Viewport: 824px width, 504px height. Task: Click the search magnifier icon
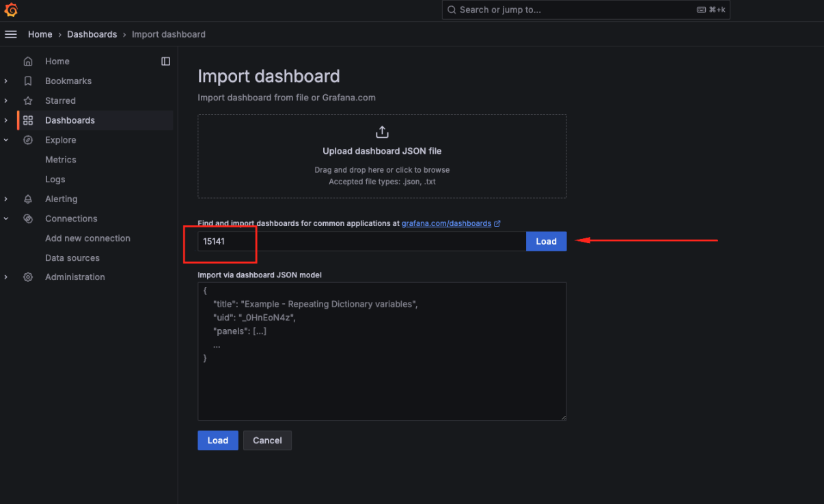coord(452,10)
